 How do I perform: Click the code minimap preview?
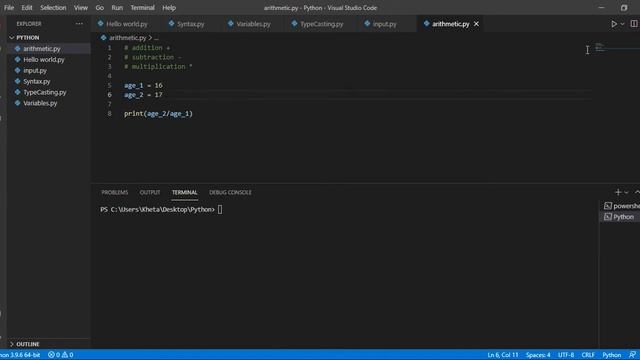[x=600, y=47]
